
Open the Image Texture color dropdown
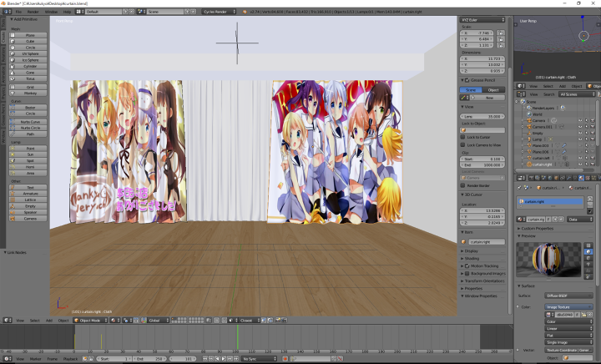(568, 307)
